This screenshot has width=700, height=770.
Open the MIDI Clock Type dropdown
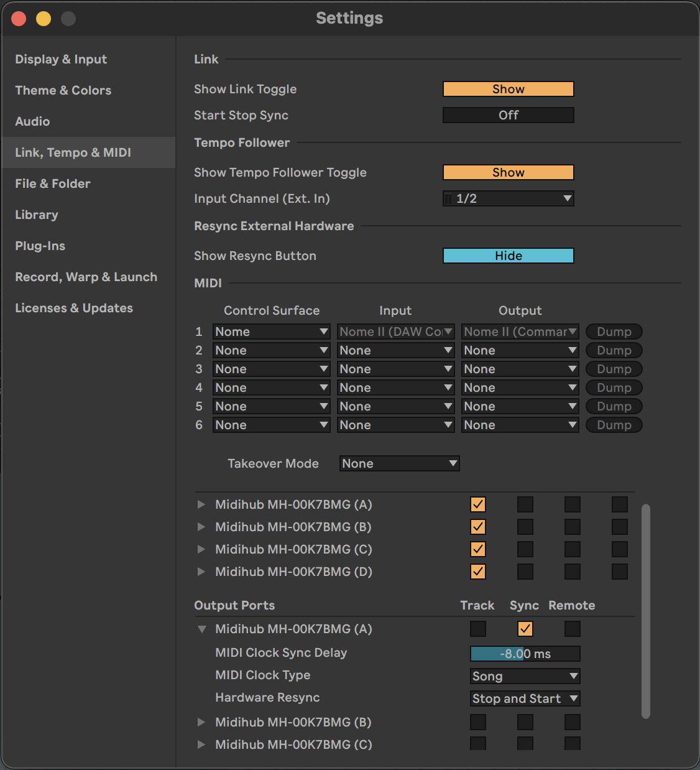point(525,676)
